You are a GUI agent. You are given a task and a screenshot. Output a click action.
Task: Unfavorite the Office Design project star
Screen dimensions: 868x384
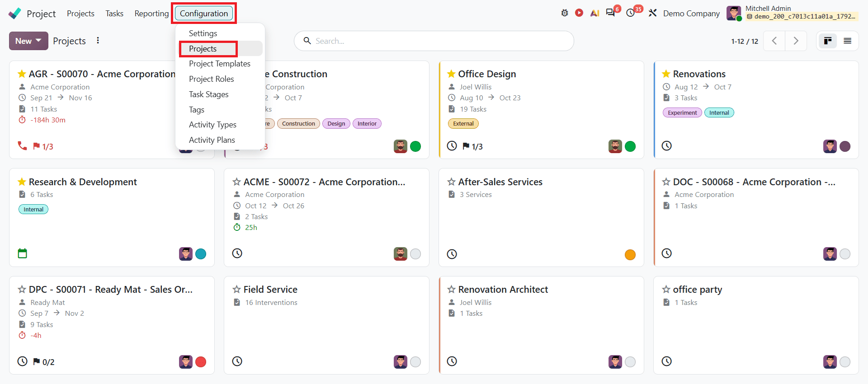pyautogui.click(x=451, y=74)
